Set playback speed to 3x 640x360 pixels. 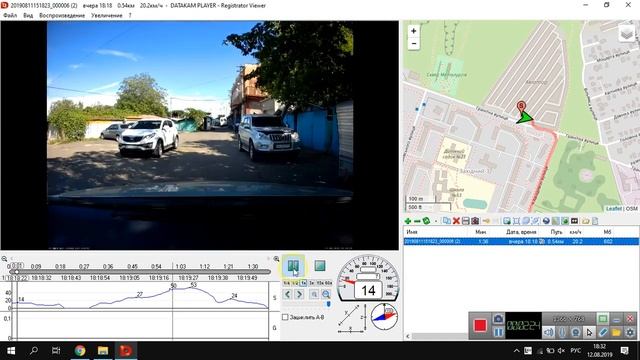311,283
